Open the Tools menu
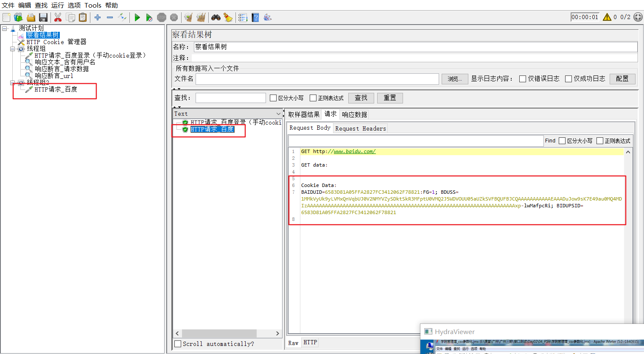This screenshot has width=644, height=354. pyautogui.click(x=92, y=5)
